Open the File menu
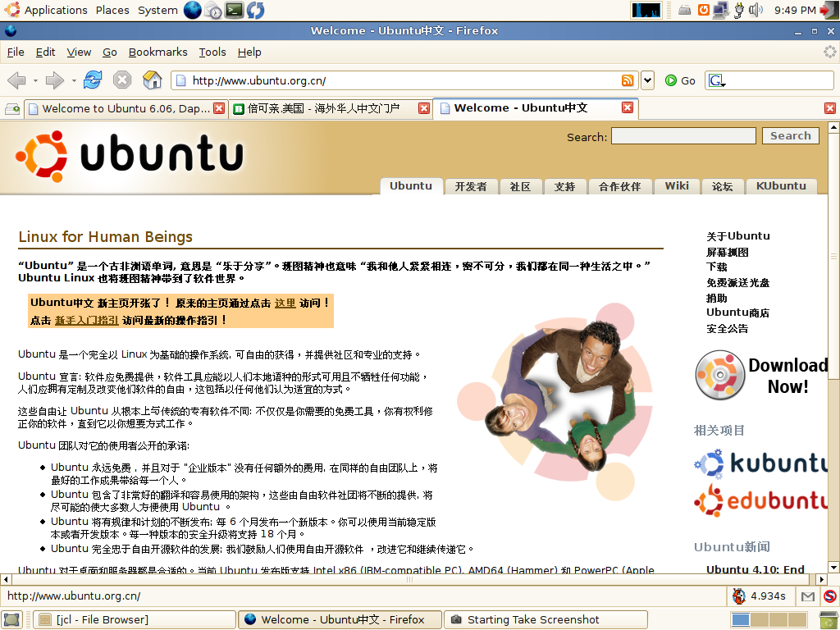Image resolution: width=840 pixels, height=630 pixels. coord(16,52)
